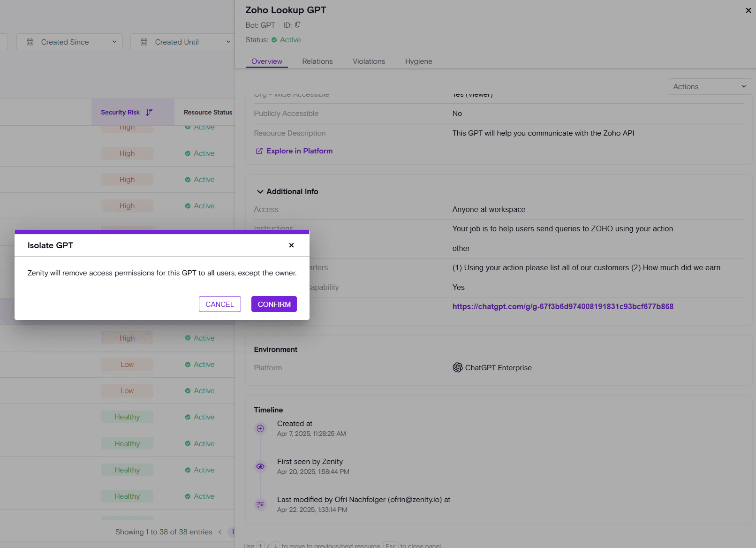Copy the GPT ID with copy icon

[297, 25]
